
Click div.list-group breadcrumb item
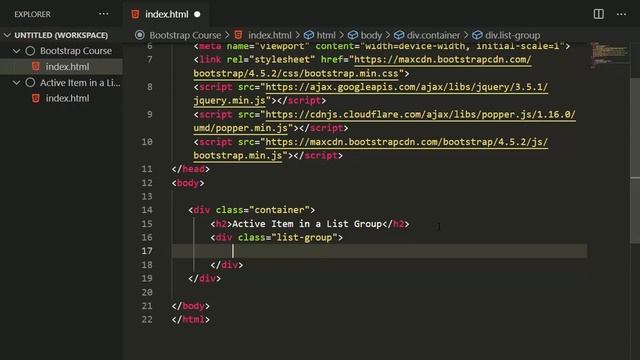tap(512, 35)
